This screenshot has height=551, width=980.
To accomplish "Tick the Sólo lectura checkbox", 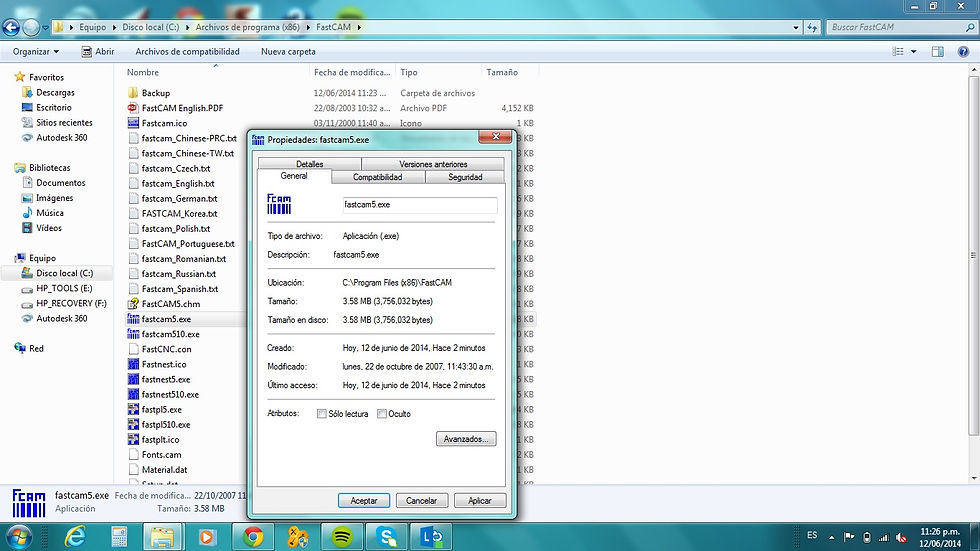I will [x=321, y=414].
